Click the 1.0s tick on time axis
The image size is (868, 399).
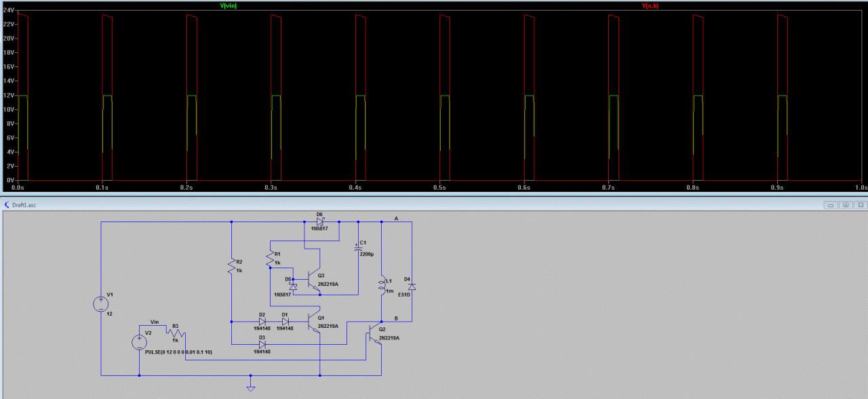click(860, 188)
